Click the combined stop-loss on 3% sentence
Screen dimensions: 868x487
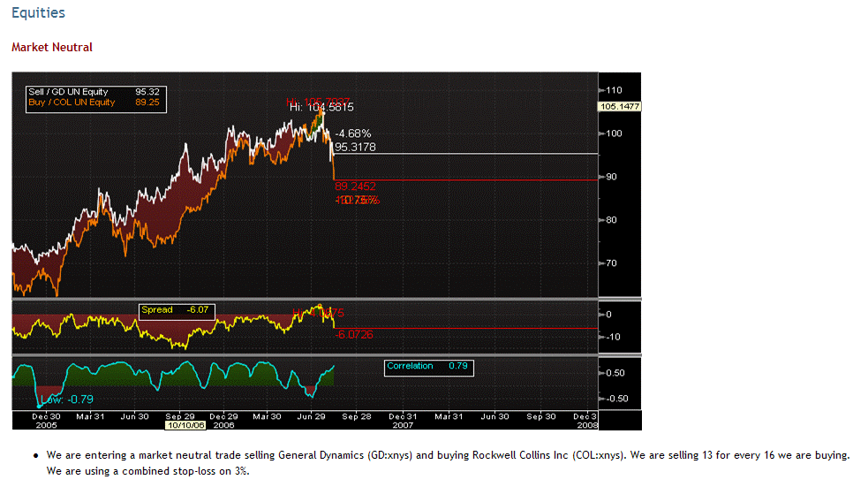147,471
